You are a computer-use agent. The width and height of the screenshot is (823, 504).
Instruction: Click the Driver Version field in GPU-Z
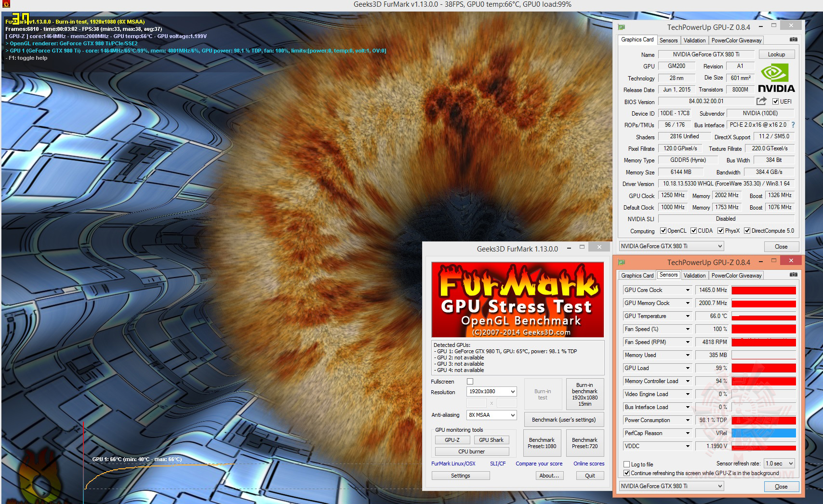tap(726, 184)
